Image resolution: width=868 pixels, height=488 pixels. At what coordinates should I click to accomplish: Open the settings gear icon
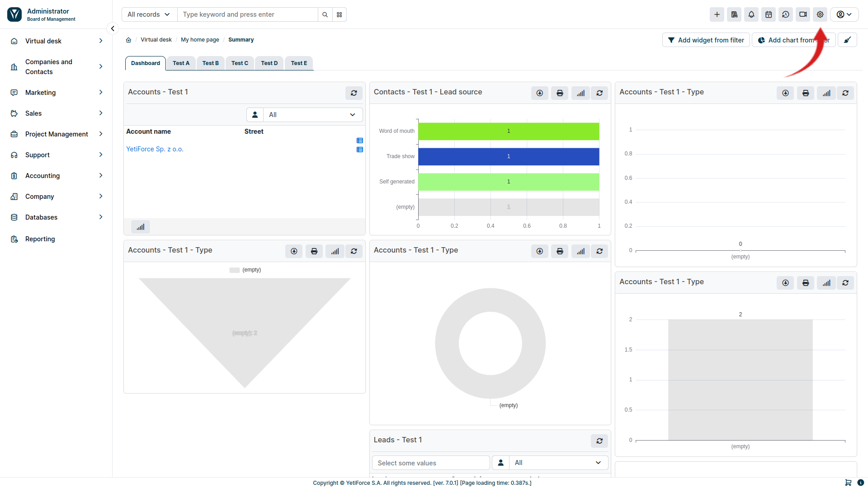[820, 14]
